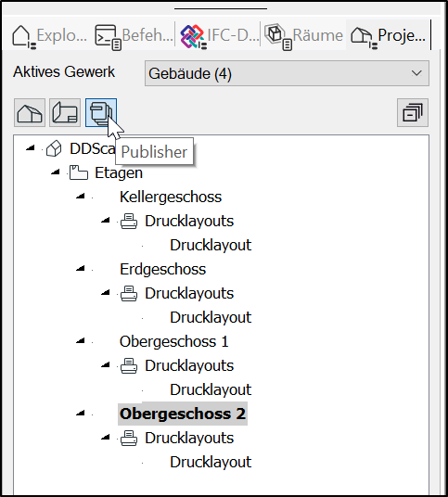Select Drucklayout under Erdgeschoss
This screenshot has width=448, height=497.
pyautogui.click(x=211, y=318)
